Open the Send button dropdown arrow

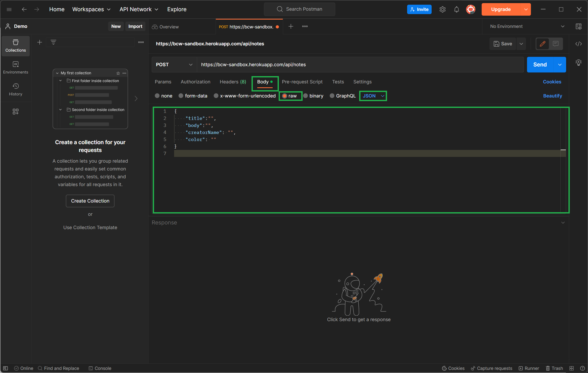coord(560,65)
